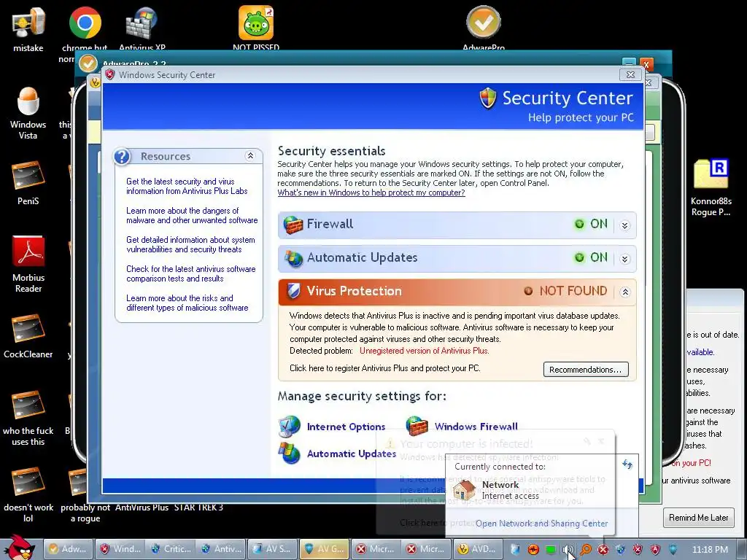Switch to Critic... taskbar button
Image resolution: width=747 pixels, height=560 pixels.
point(171,549)
